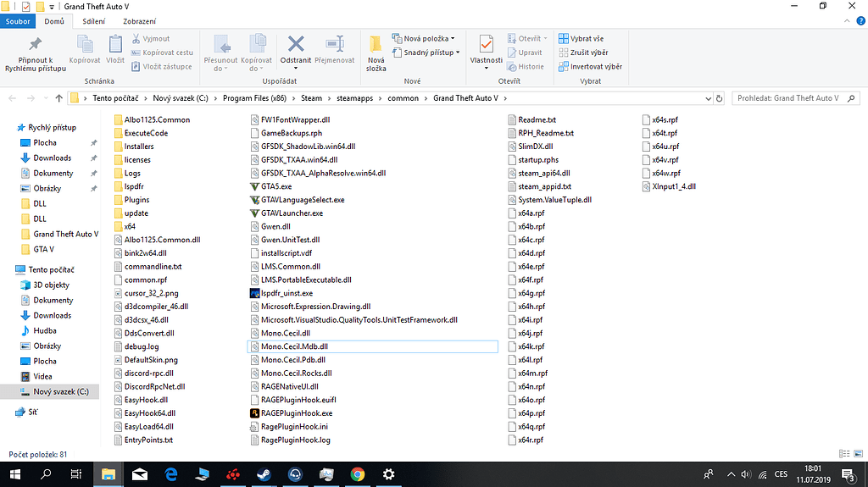Expand the Otevřít dropdown arrow
The width and height of the screenshot is (868, 487).
[x=545, y=39]
